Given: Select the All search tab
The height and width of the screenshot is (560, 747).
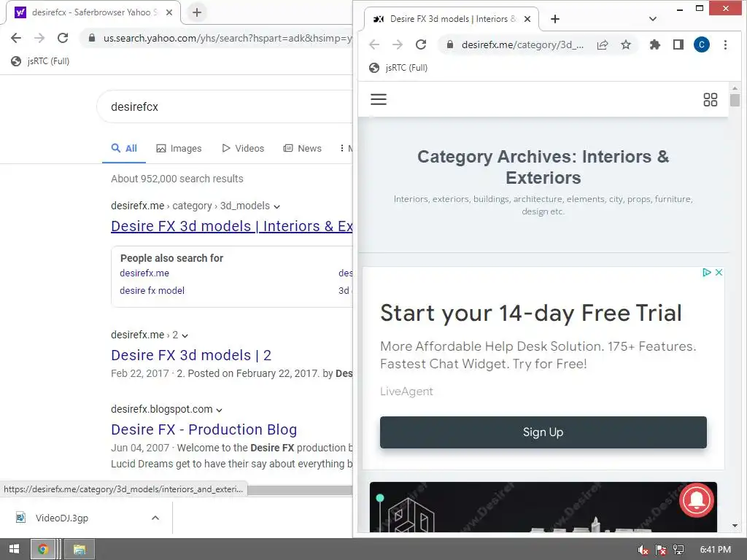Looking at the screenshot, I should (124, 148).
